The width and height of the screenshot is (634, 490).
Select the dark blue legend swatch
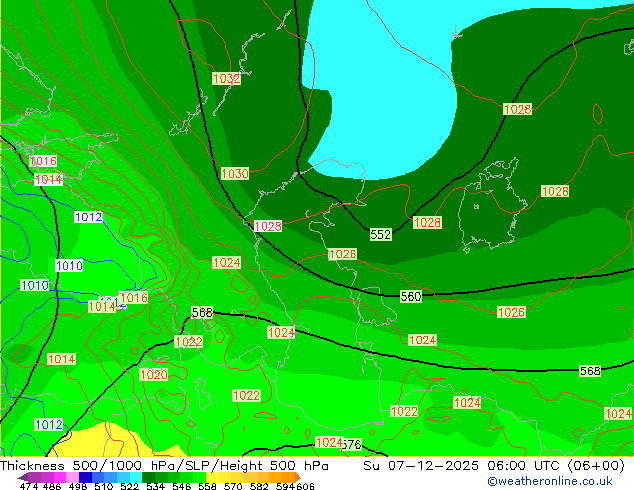(85, 477)
